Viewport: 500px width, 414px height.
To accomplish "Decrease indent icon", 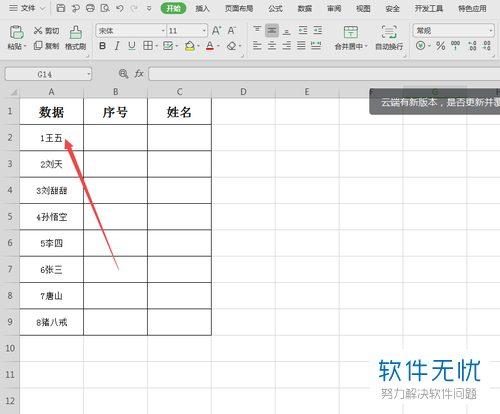I will 303,30.
